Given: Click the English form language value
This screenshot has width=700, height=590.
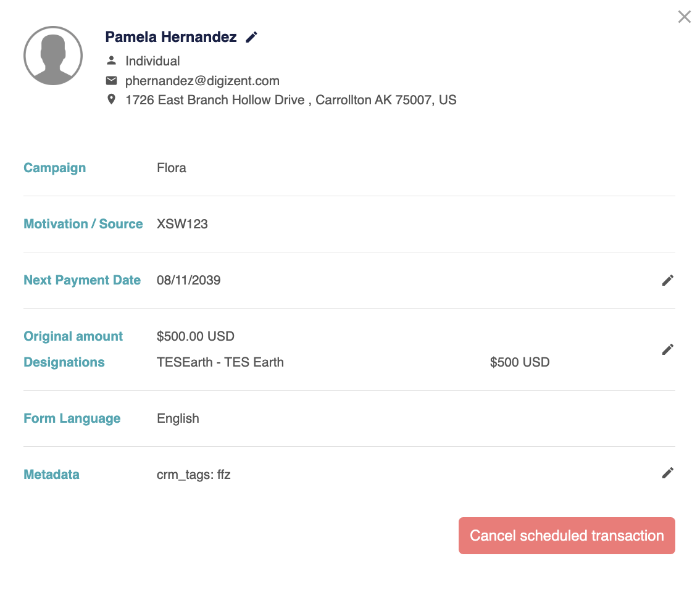Looking at the screenshot, I should coord(178,418).
